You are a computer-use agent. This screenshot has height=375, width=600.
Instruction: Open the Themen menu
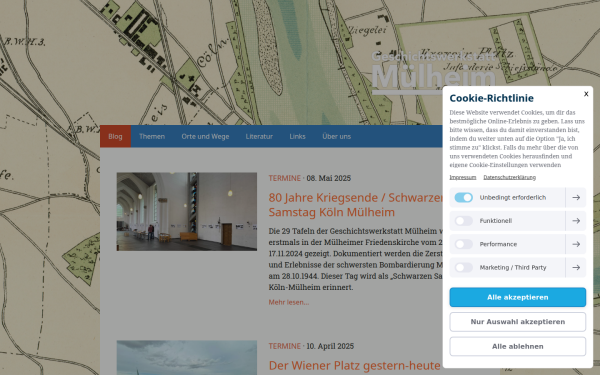coord(152,136)
